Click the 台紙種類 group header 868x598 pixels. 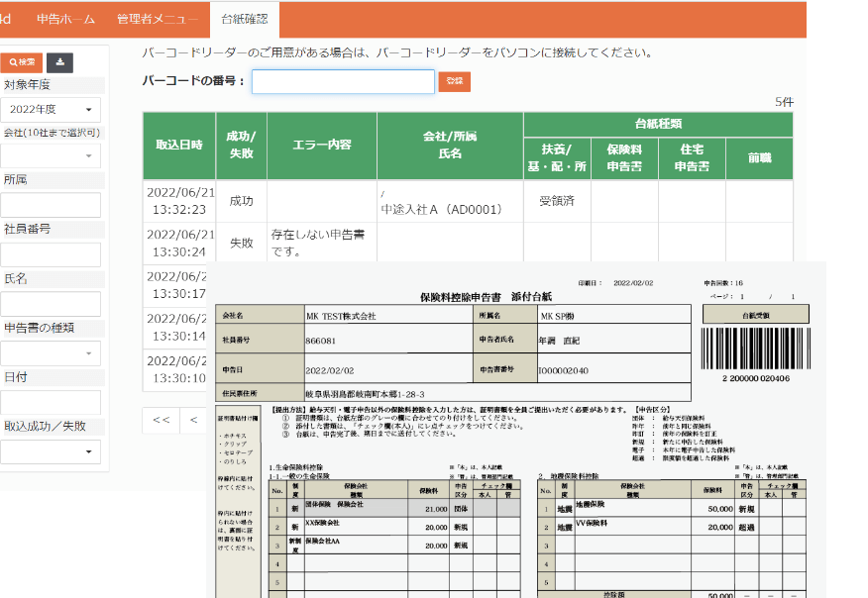pos(658,125)
